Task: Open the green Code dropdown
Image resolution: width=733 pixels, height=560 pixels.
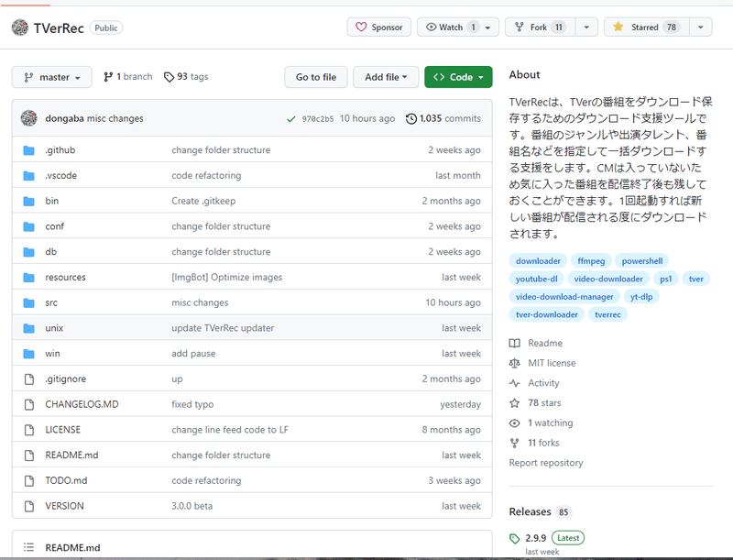Action: 458,77
